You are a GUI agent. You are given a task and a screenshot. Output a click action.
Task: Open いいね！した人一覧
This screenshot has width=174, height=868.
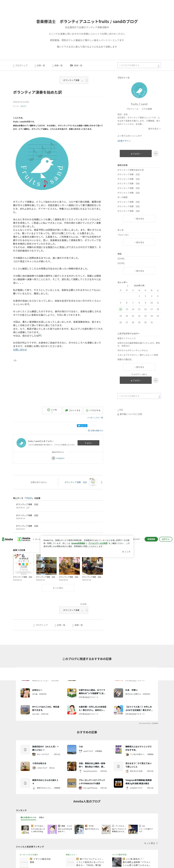pos(95,418)
